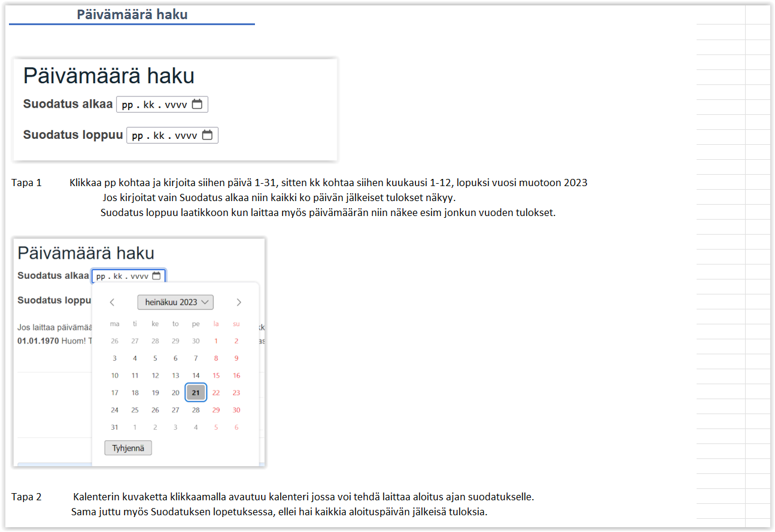Click the ke weekday header

[155, 324]
